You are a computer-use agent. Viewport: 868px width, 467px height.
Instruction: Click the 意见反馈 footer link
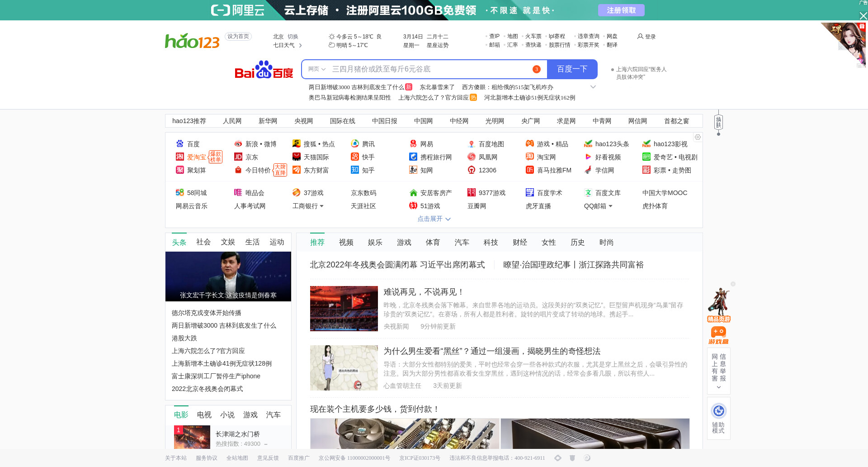pyautogui.click(x=268, y=458)
